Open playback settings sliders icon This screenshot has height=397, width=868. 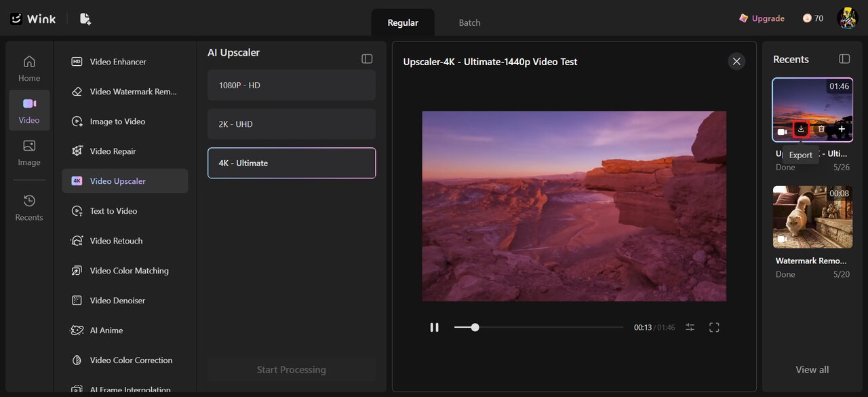coord(690,327)
